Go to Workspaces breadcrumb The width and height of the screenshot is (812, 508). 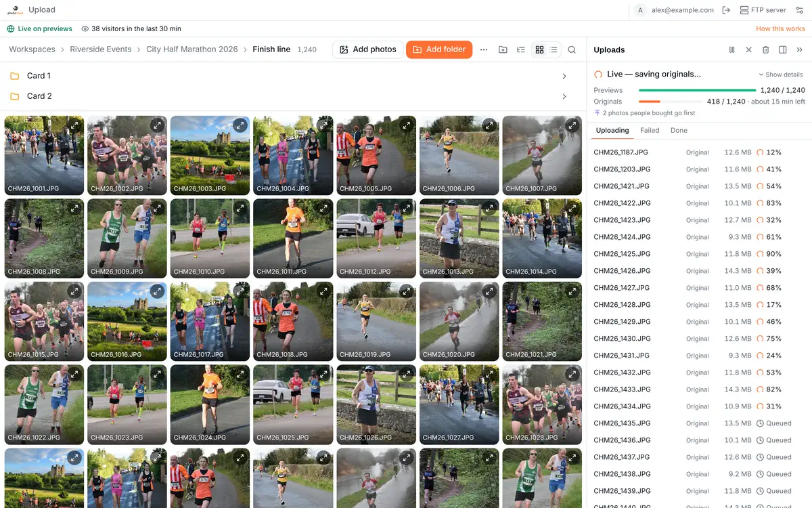click(32, 49)
